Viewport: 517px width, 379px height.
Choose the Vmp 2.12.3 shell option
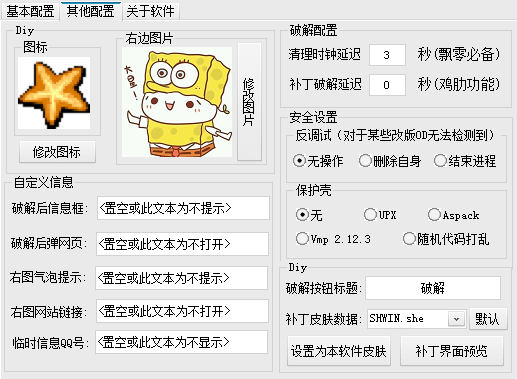[x=333, y=239]
